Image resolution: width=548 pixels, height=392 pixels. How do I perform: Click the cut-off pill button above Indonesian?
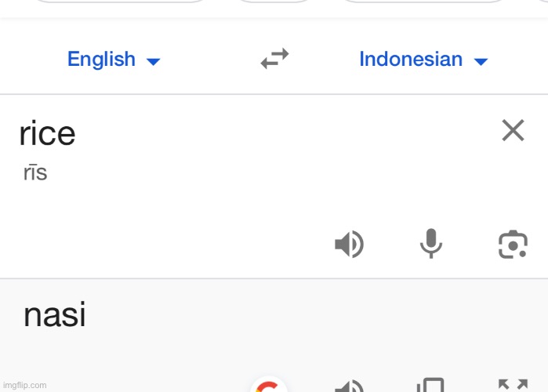click(424, 2)
